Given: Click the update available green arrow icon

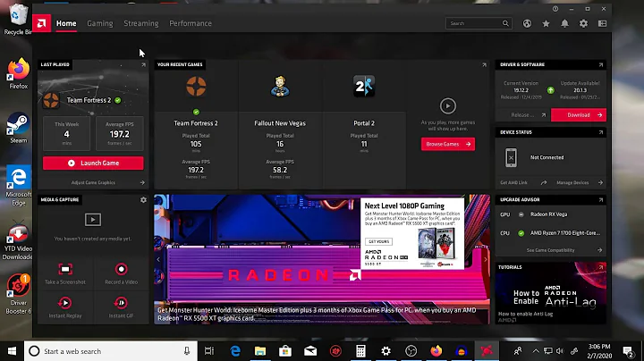Looking at the screenshot, I should click(551, 90).
